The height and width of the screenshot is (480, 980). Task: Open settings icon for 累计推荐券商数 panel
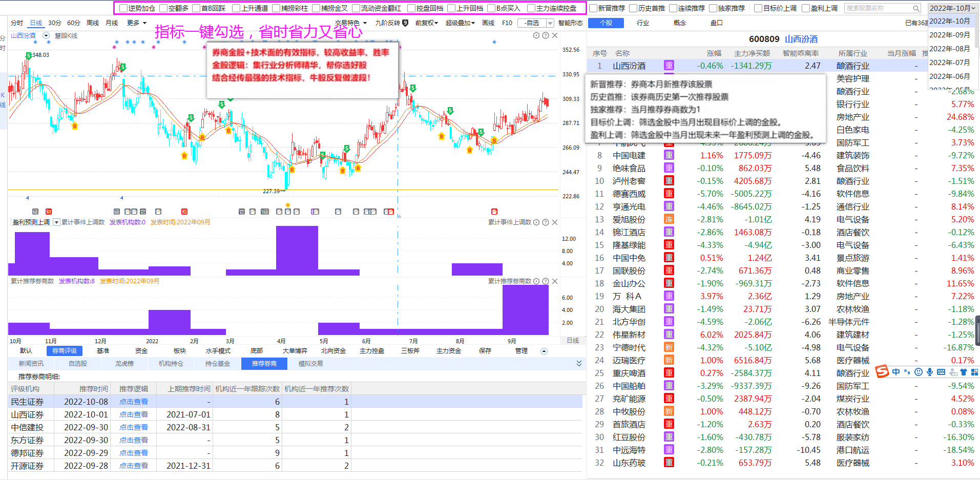[x=536, y=281]
